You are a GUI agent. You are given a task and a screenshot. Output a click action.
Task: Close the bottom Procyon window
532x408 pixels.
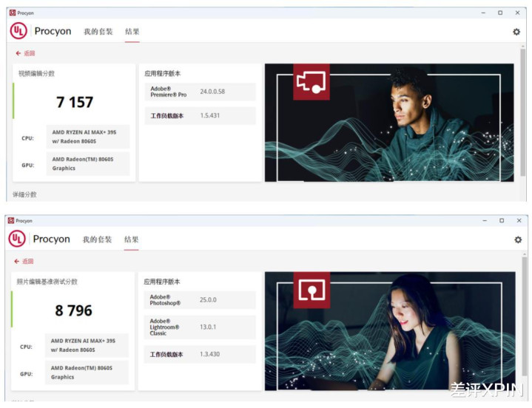pos(519,220)
